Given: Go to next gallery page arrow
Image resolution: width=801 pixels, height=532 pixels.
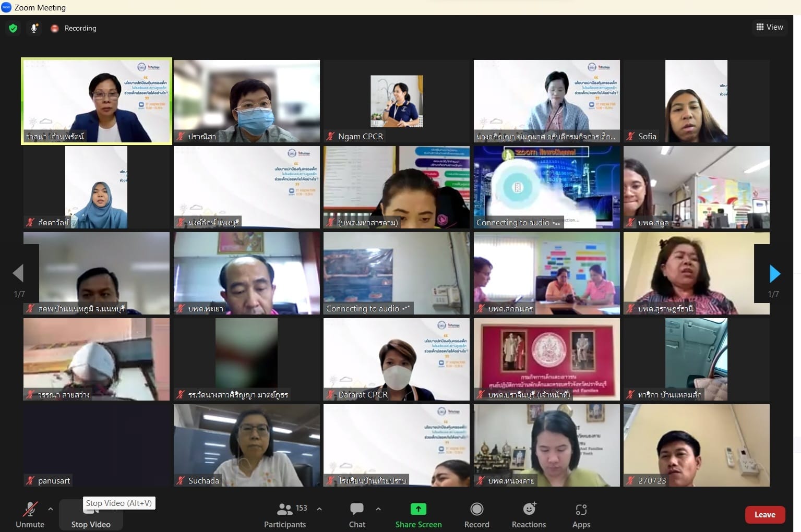Looking at the screenshot, I should (774, 273).
